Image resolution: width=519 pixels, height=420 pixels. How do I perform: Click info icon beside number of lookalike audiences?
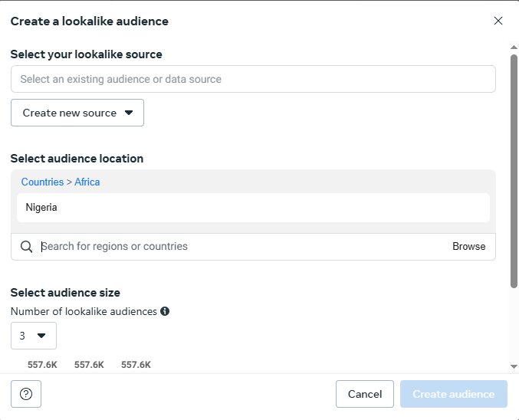pyautogui.click(x=165, y=311)
